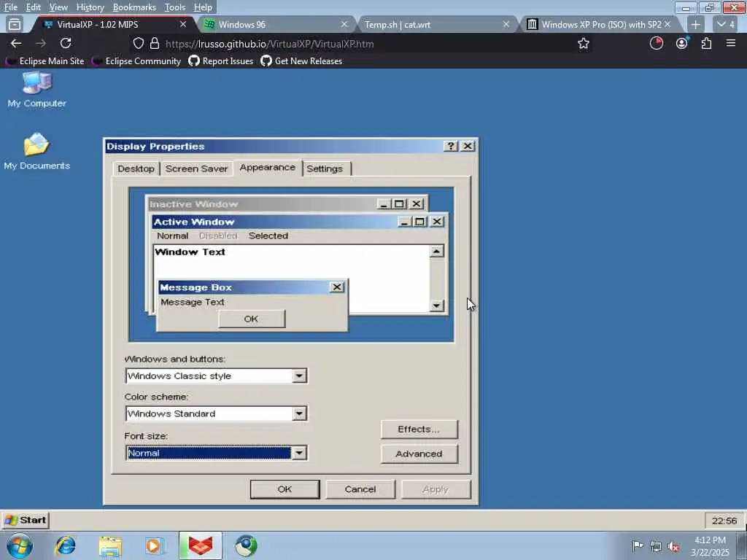Open My Documents desktop icon
Screen dimensions: 747x560
36,152
